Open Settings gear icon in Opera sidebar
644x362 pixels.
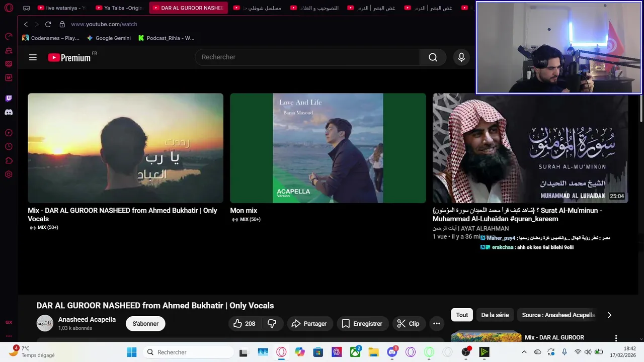9,174
